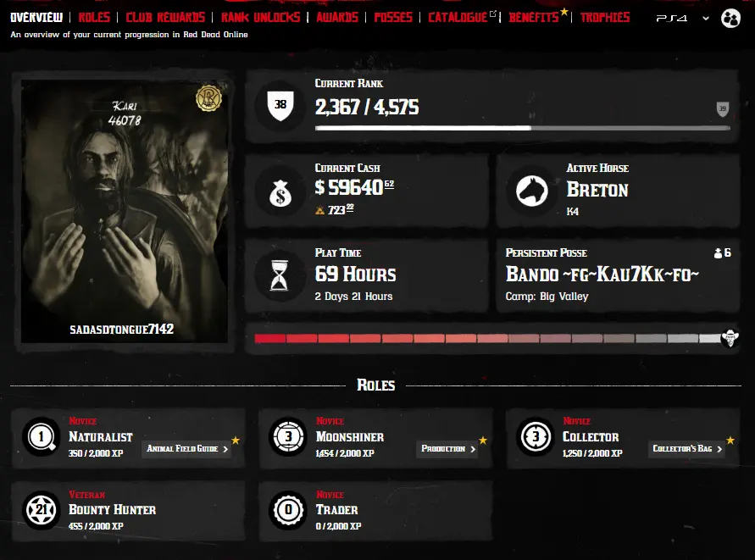Click the money bag cash icon
The image size is (755, 560).
[x=280, y=193]
